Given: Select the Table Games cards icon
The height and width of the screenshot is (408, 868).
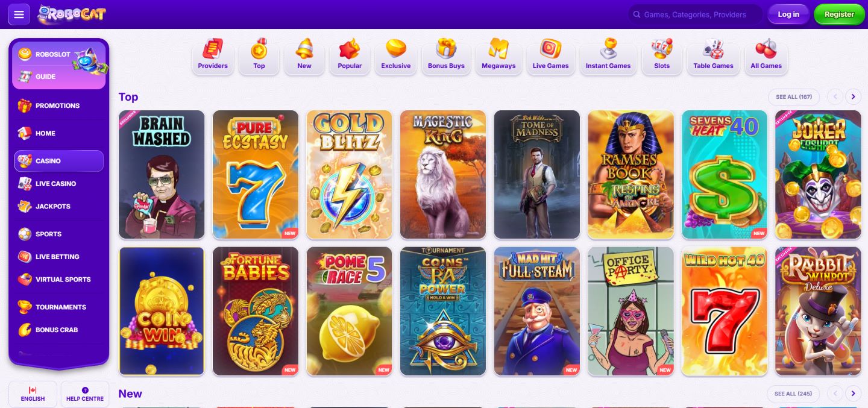Looking at the screenshot, I should click(x=713, y=49).
